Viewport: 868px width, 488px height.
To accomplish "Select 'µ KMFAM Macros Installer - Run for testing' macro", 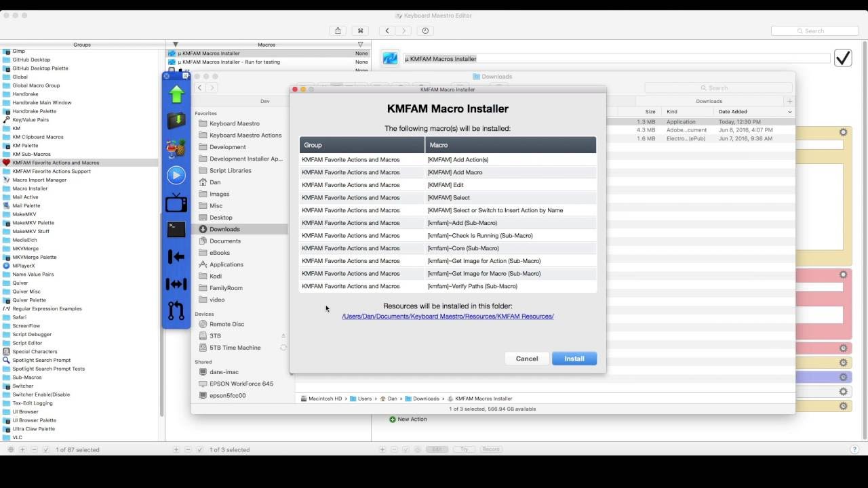I will pyautogui.click(x=268, y=62).
